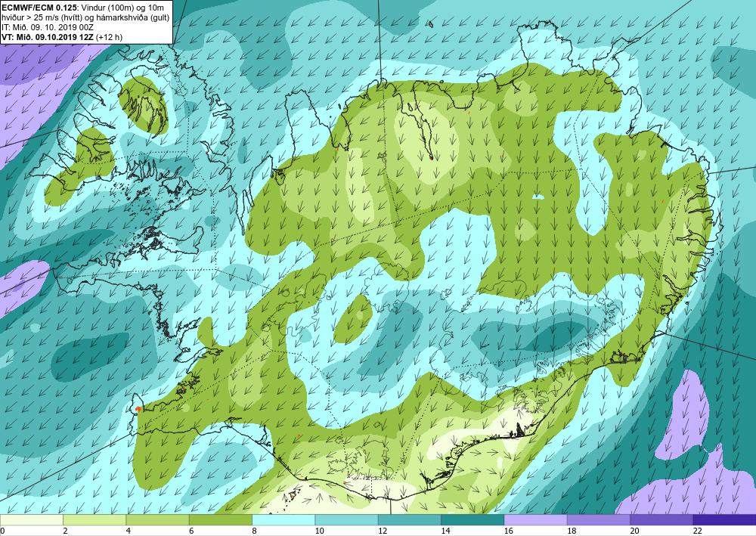The width and height of the screenshot is (756, 536).
Task: Click the legend scale label "10"
Action: click(x=320, y=531)
